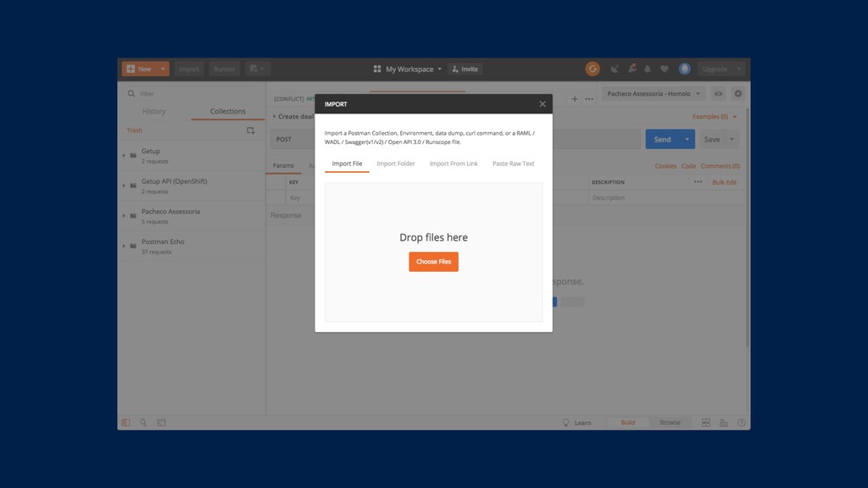The height and width of the screenshot is (488, 868).
Task: Click the New button
Action: coord(140,69)
